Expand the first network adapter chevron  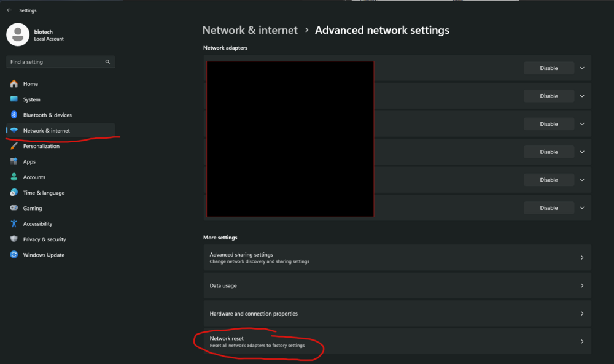582,68
